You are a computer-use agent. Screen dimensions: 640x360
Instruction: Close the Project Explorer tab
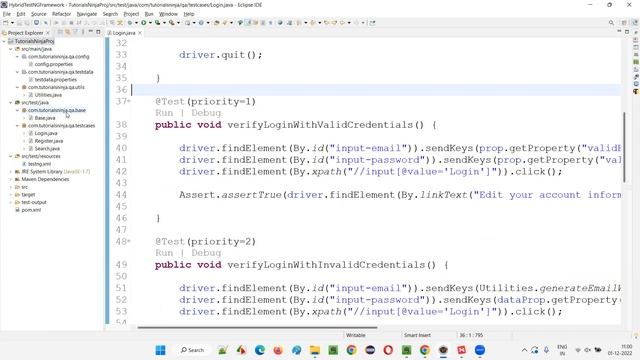click(x=48, y=33)
